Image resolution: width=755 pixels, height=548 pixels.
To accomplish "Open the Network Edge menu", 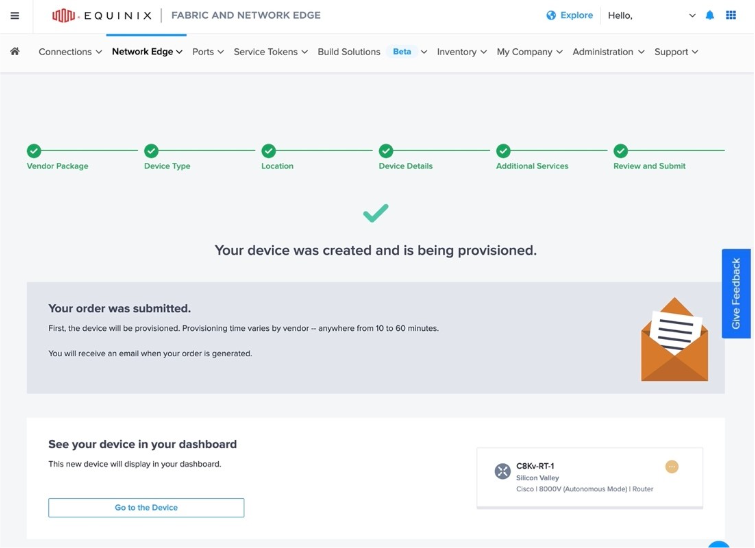I will [x=147, y=52].
